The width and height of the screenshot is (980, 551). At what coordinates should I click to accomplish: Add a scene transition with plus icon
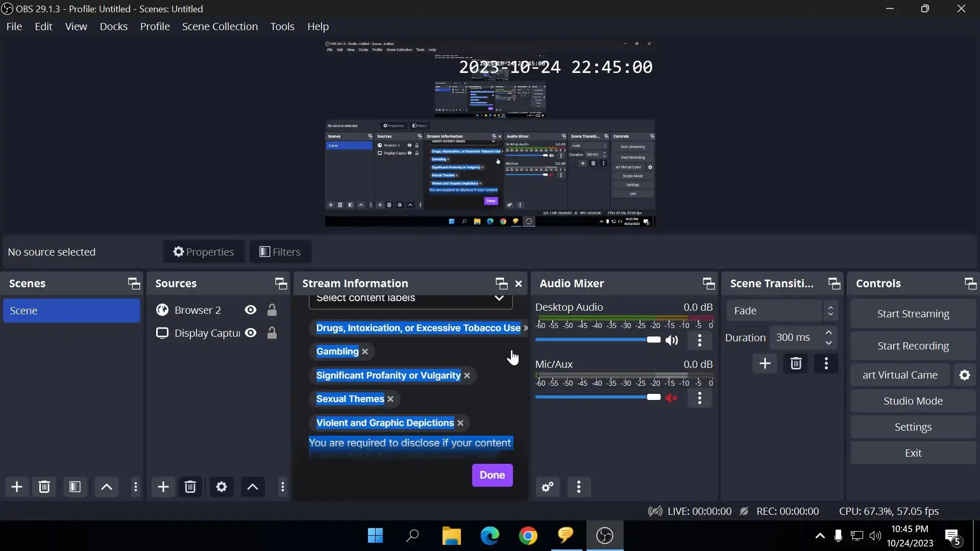[x=765, y=364]
